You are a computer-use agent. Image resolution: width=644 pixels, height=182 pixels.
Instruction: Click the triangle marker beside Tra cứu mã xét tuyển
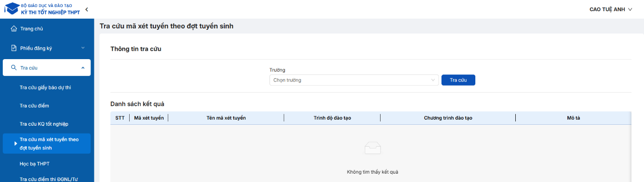[x=16, y=143]
